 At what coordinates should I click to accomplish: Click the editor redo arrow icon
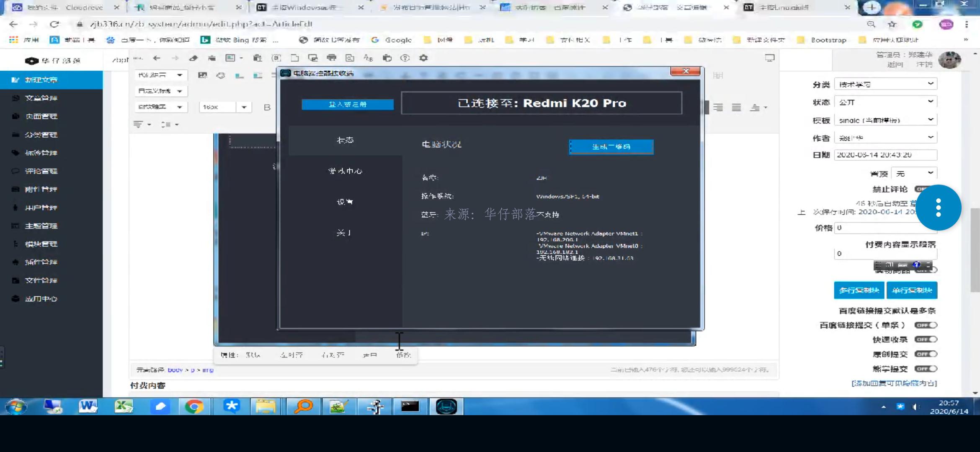click(x=175, y=58)
